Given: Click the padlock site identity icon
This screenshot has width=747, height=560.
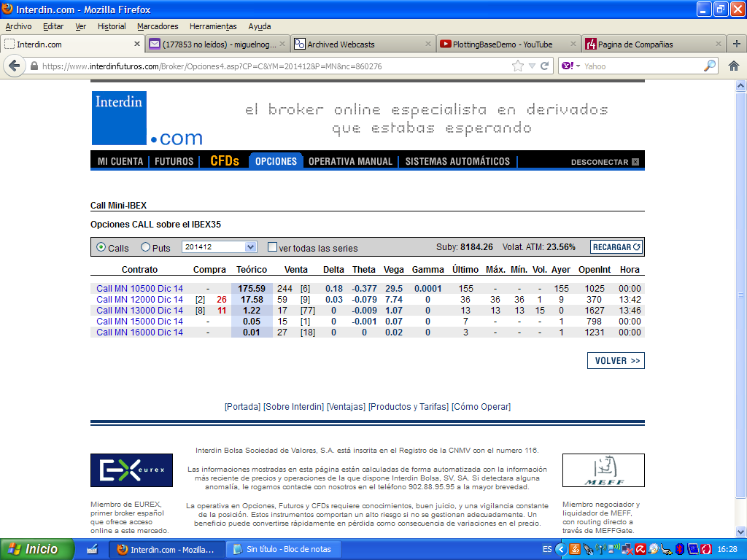Looking at the screenshot, I should tap(34, 66).
